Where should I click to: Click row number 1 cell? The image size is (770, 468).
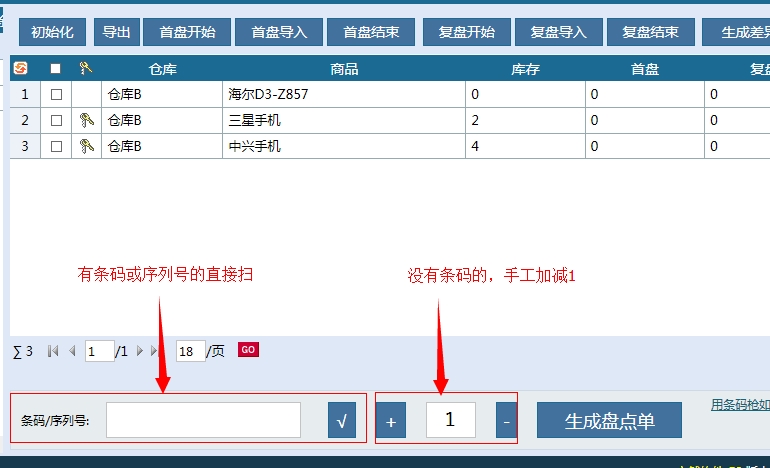pyautogui.click(x=25, y=94)
